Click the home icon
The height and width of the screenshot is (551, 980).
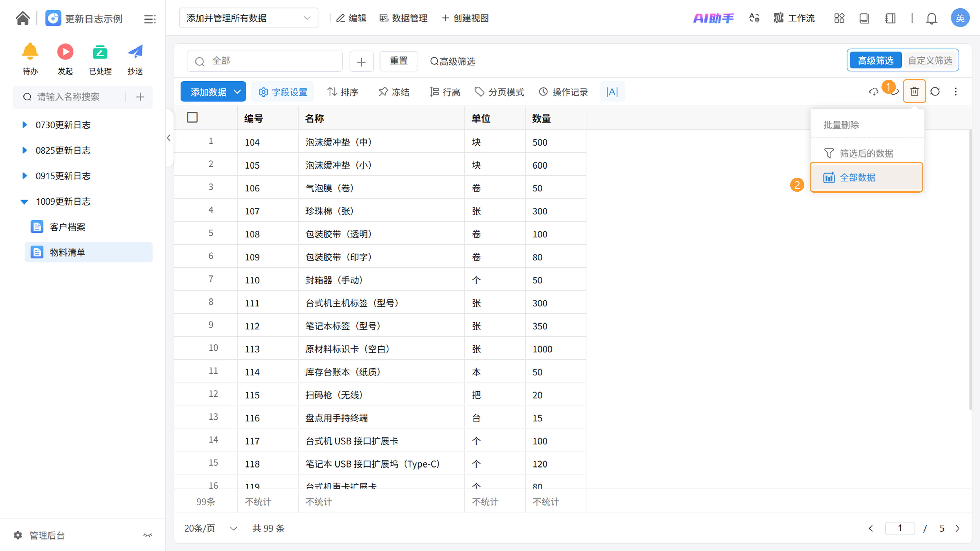click(23, 18)
